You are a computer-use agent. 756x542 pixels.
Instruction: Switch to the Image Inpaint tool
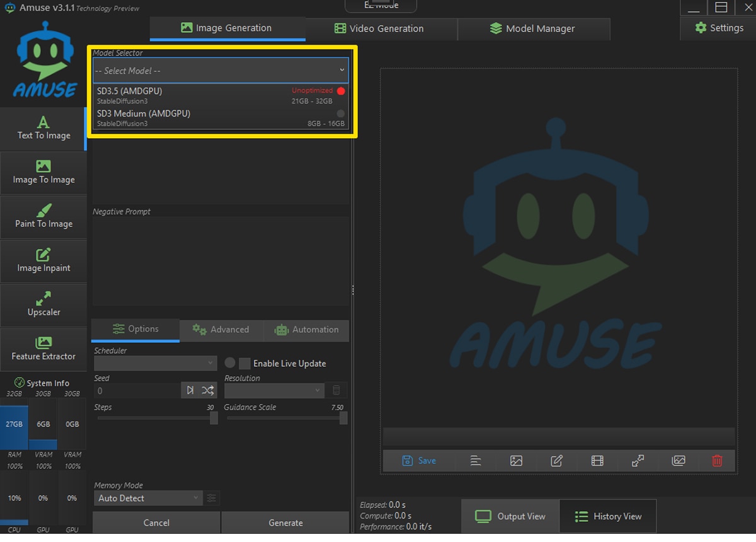point(43,261)
